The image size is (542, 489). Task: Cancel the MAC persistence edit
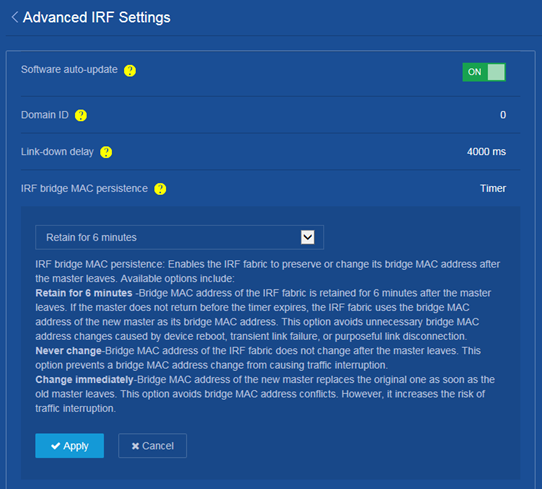point(152,446)
